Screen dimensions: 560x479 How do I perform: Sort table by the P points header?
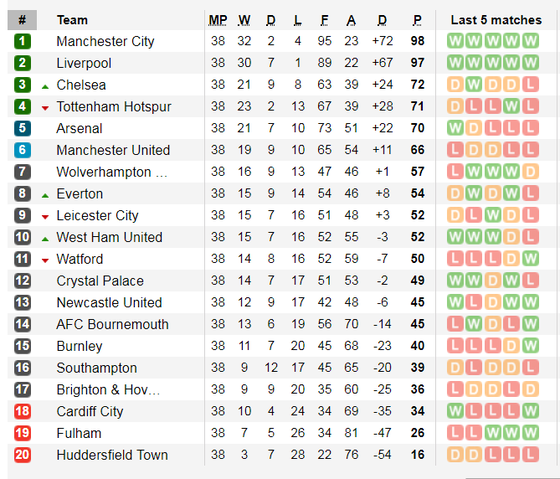(x=417, y=20)
